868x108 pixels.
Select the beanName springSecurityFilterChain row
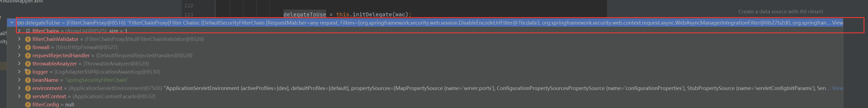(425, 80)
